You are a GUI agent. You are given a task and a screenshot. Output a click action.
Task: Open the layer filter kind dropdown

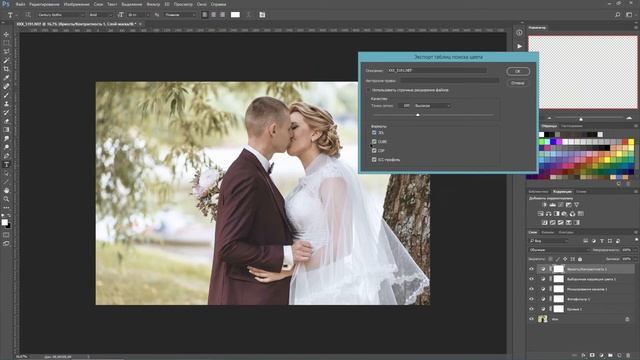click(549, 241)
